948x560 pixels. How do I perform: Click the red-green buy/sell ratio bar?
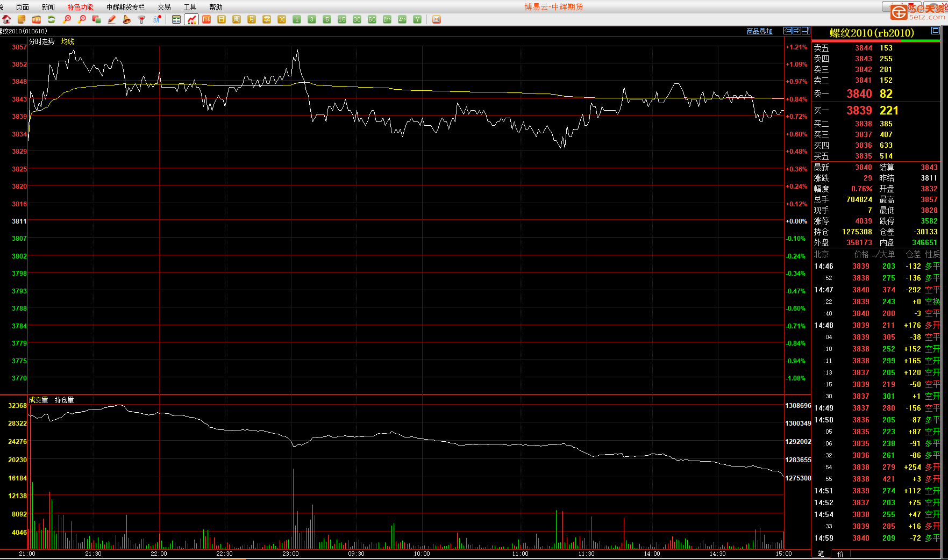pyautogui.click(x=876, y=41)
